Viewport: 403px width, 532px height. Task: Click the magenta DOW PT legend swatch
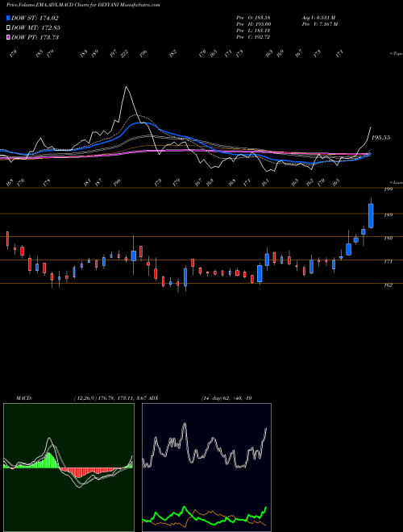pos(8,37)
